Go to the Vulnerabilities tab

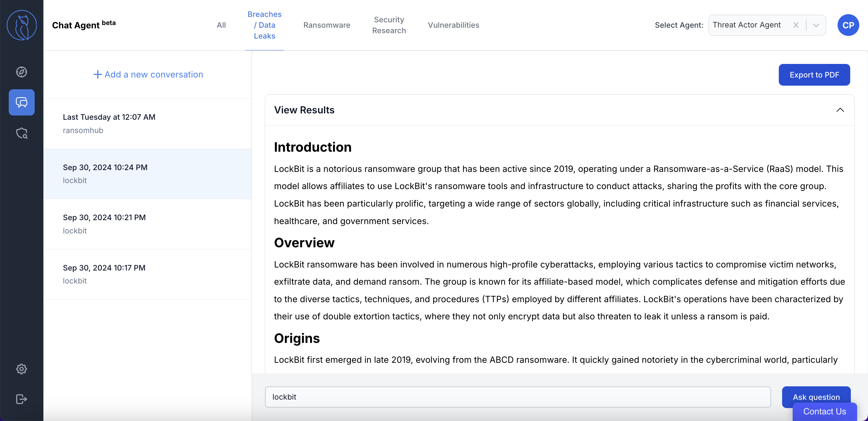(453, 25)
